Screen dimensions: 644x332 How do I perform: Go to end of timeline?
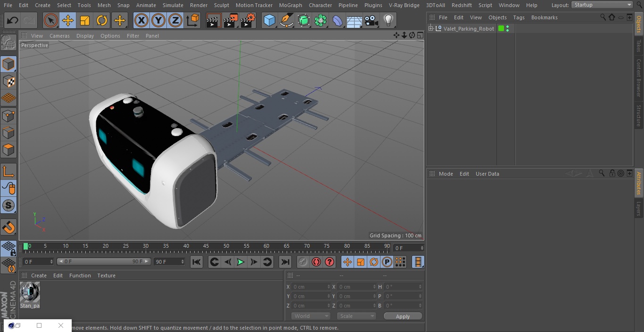[x=285, y=262]
